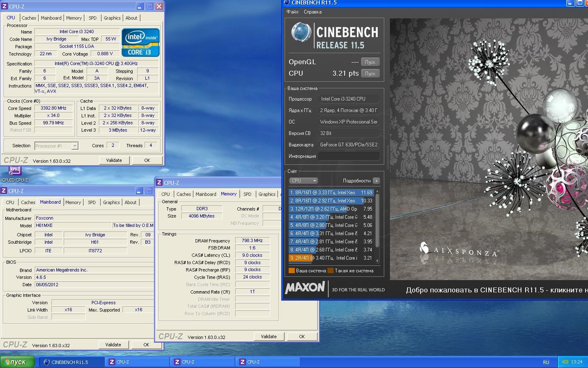Click the Cinebench title bar icon
The width and height of the screenshot is (588, 368).
tap(287, 3)
